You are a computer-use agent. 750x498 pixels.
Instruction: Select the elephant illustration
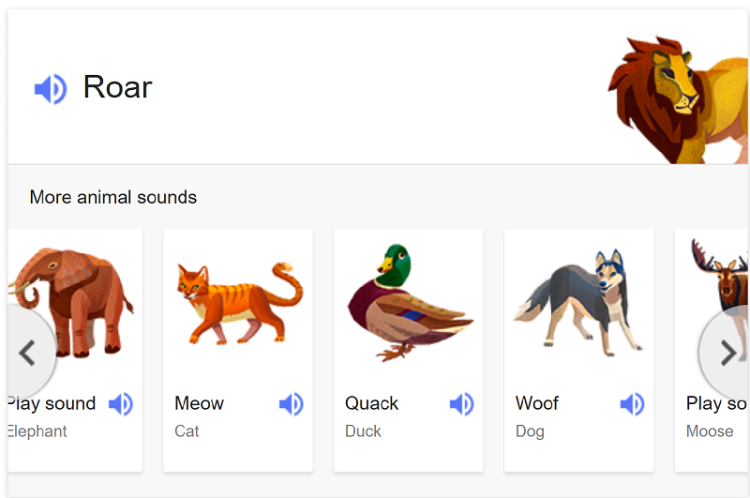pos(71,302)
